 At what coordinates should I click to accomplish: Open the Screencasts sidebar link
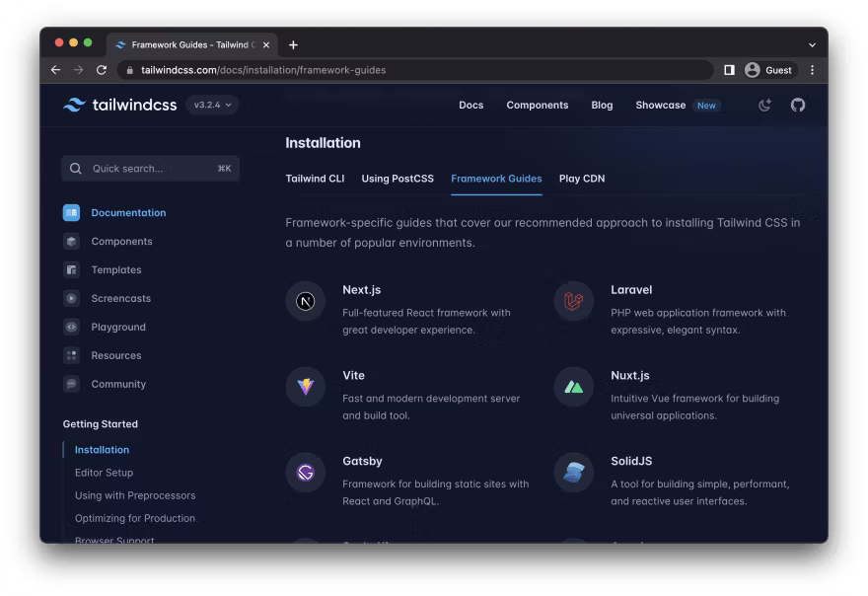click(120, 299)
